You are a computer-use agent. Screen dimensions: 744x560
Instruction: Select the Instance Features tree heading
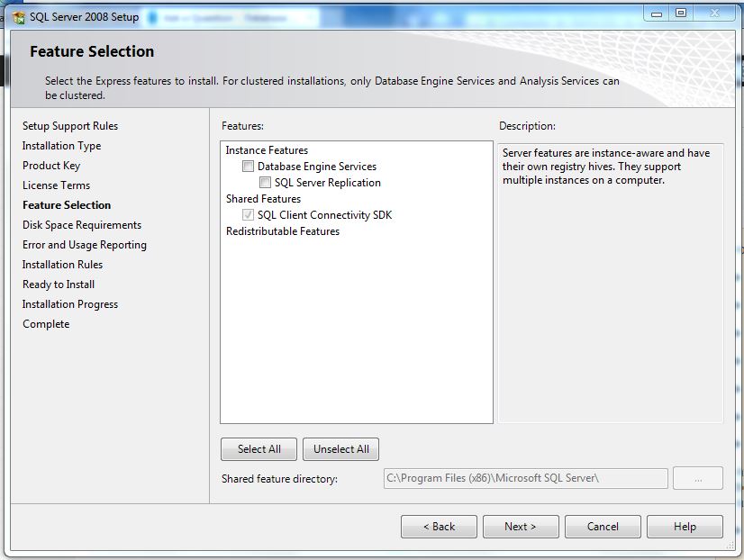tap(267, 150)
